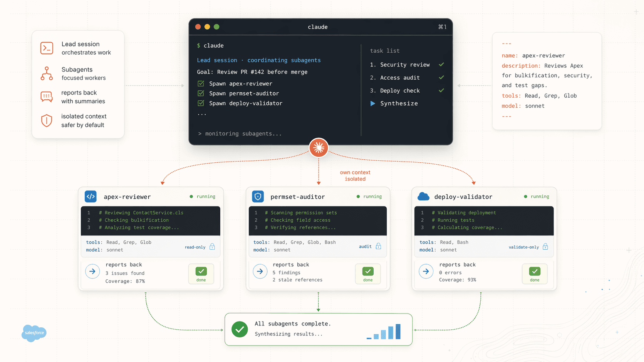
Task: Toggle the Spawn apex-reviewer checkbox
Action: click(x=201, y=83)
